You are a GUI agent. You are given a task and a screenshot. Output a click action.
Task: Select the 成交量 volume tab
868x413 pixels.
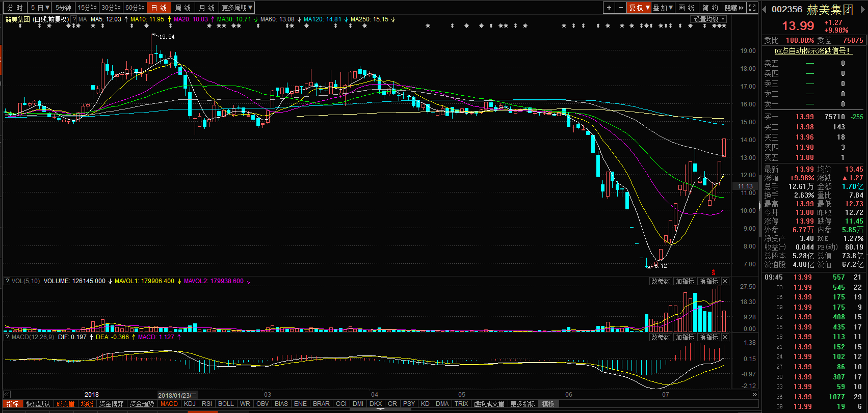pos(65,404)
